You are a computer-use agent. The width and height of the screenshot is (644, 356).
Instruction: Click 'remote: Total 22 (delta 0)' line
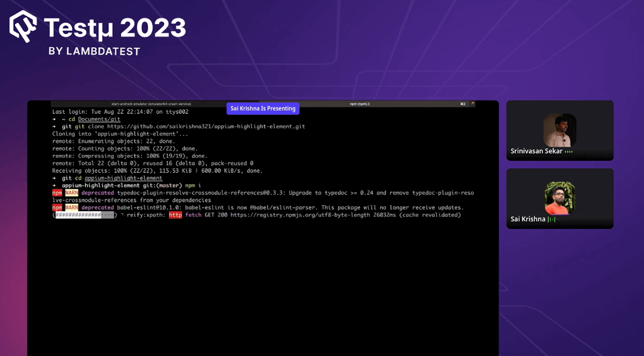[x=153, y=163]
